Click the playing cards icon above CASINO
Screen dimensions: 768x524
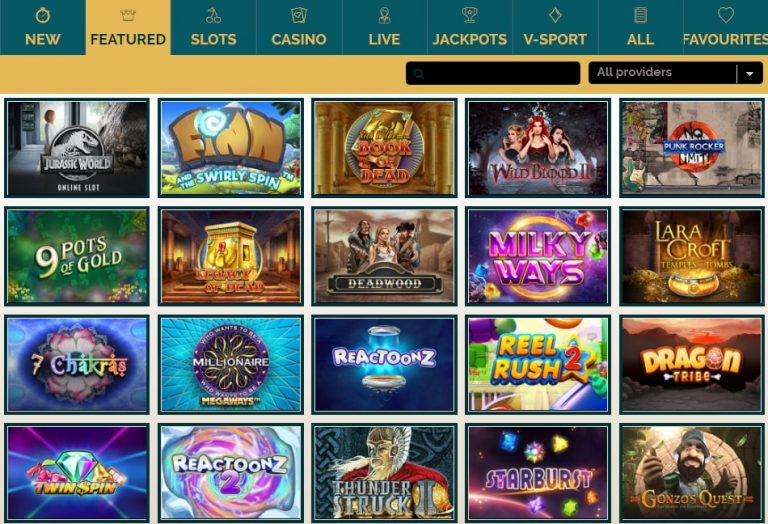click(x=298, y=15)
